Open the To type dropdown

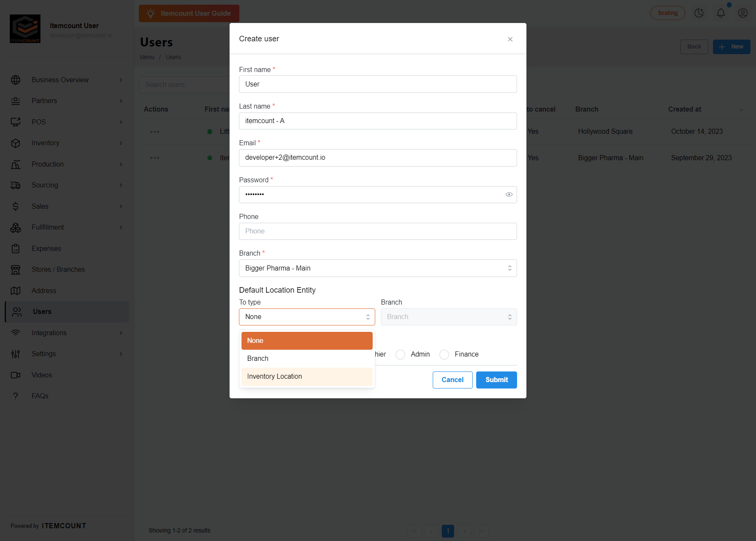(307, 317)
